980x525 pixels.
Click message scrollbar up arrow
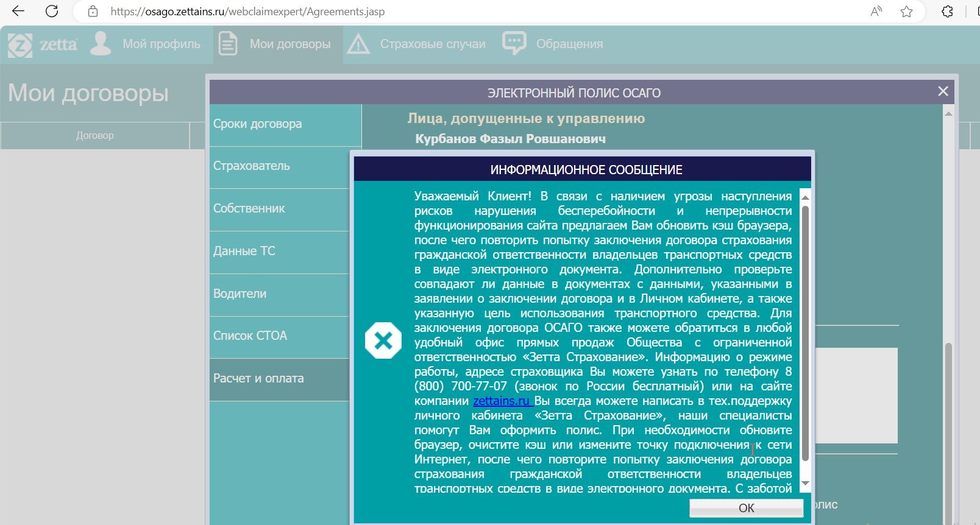pos(805,197)
